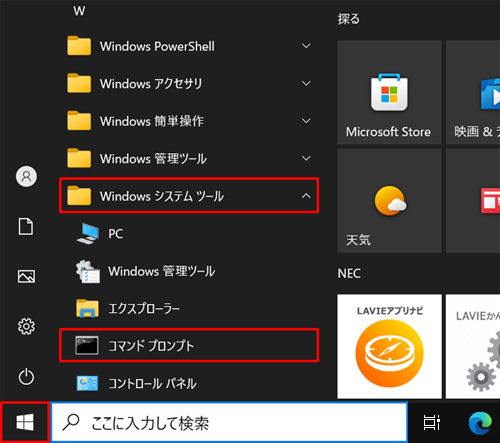The width and height of the screenshot is (500, 443).
Task: Expand Windows PowerShell folder chevron
Action: [x=306, y=46]
